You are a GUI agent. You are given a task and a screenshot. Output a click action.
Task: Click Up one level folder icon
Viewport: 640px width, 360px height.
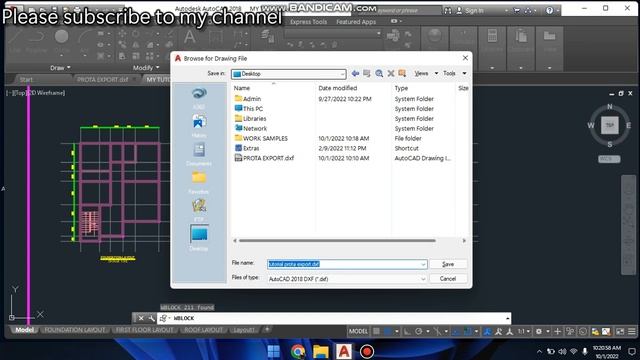[367, 73]
